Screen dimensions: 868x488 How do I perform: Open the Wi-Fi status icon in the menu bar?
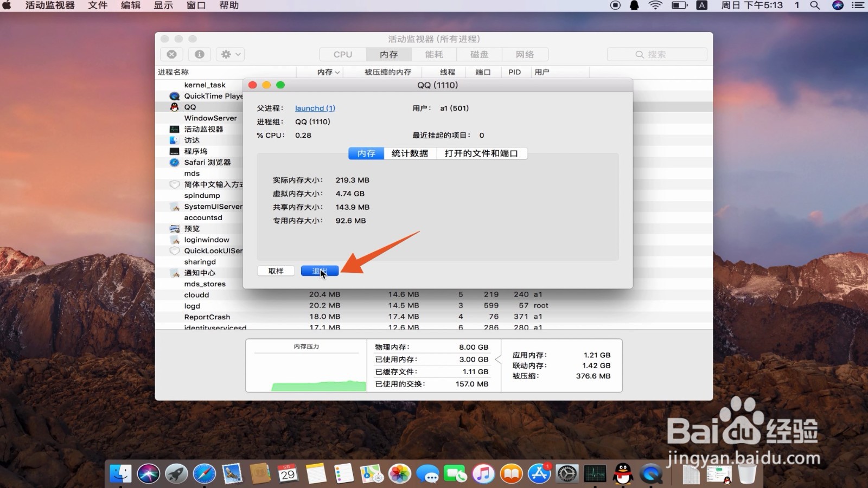click(x=654, y=6)
